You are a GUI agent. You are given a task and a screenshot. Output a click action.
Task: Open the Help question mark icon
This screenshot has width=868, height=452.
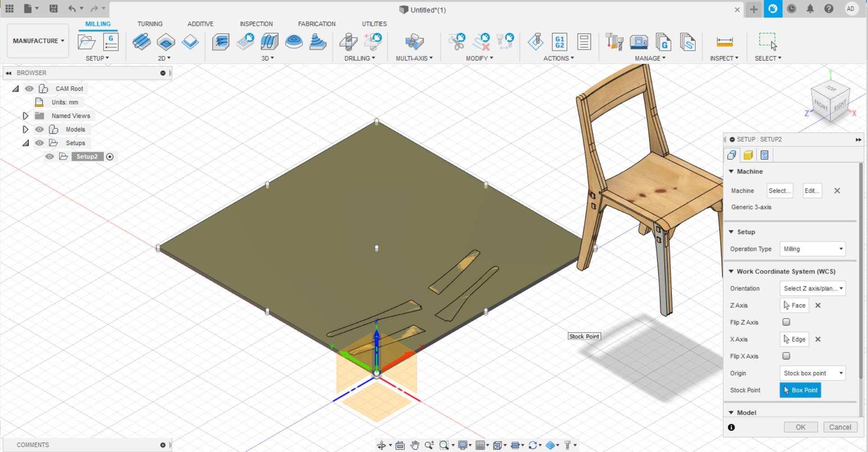[829, 9]
